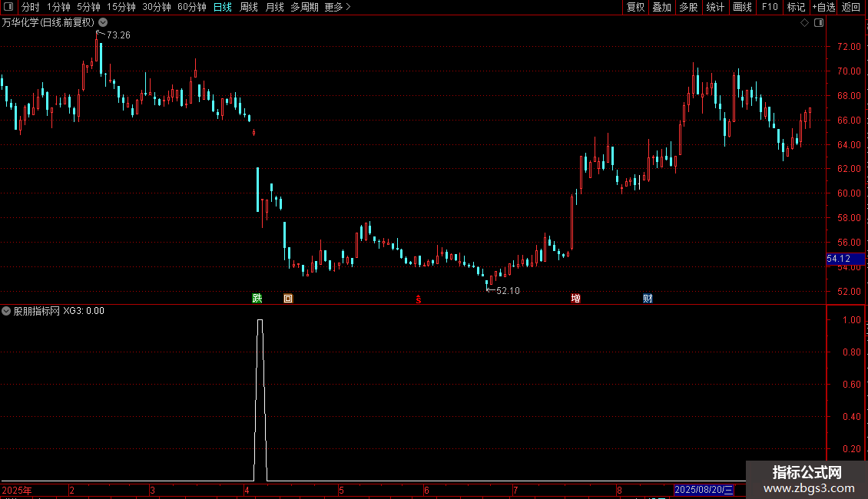Click the red $ dividend marker
The image size is (868, 499).
click(419, 299)
